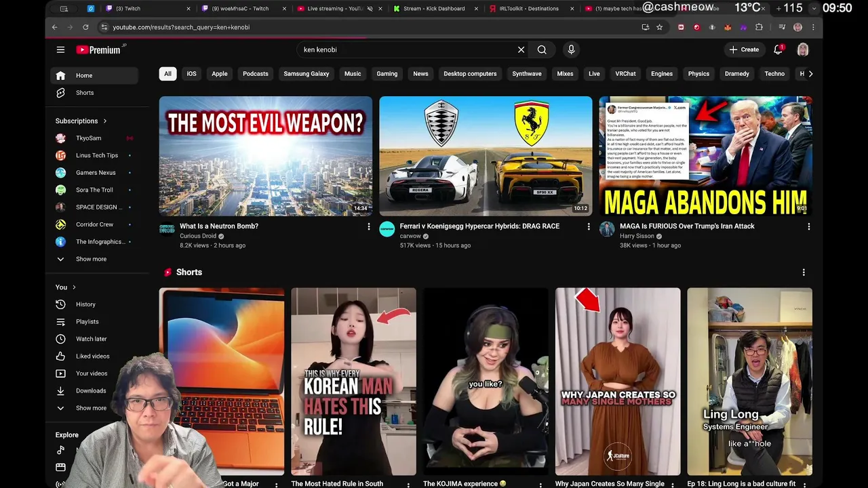The height and width of the screenshot is (488, 868).
Task: Open options for What Is a Neutron Bomb
Action: click(369, 226)
